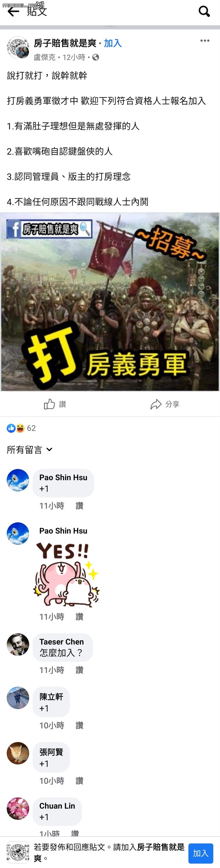The width and height of the screenshot is (220, 868).
Task: Open the 打房義勇軍 recruitment image
Action: tap(110, 301)
